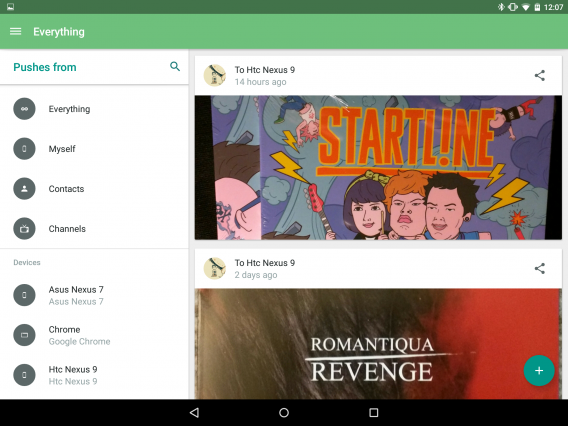Tap the Htc Nexus 9 device icon
Viewport: 568px width, 426px height.
click(x=24, y=375)
